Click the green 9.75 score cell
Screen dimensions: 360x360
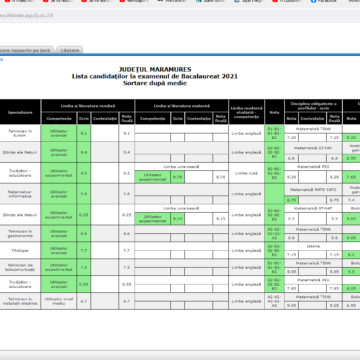point(177,177)
